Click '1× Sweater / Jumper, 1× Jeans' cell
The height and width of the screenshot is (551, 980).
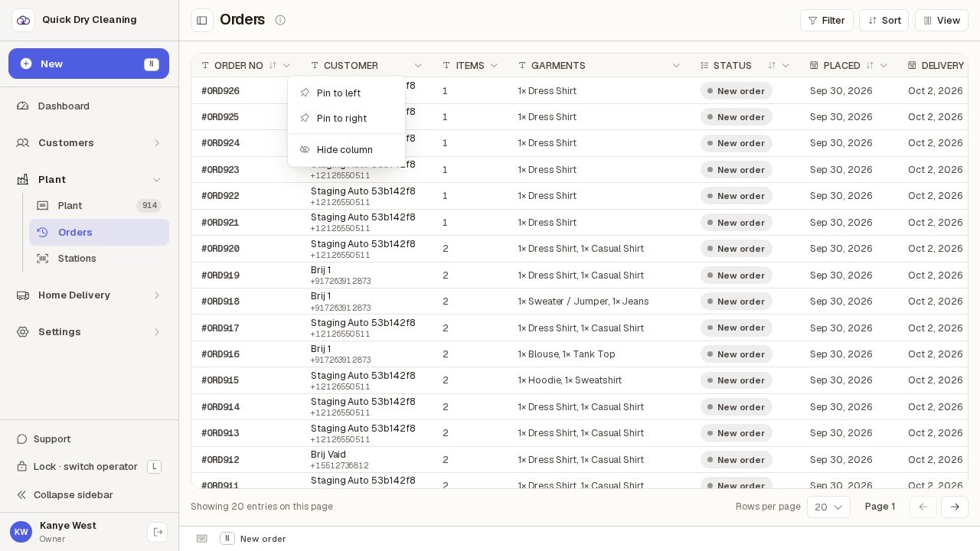point(583,302)
